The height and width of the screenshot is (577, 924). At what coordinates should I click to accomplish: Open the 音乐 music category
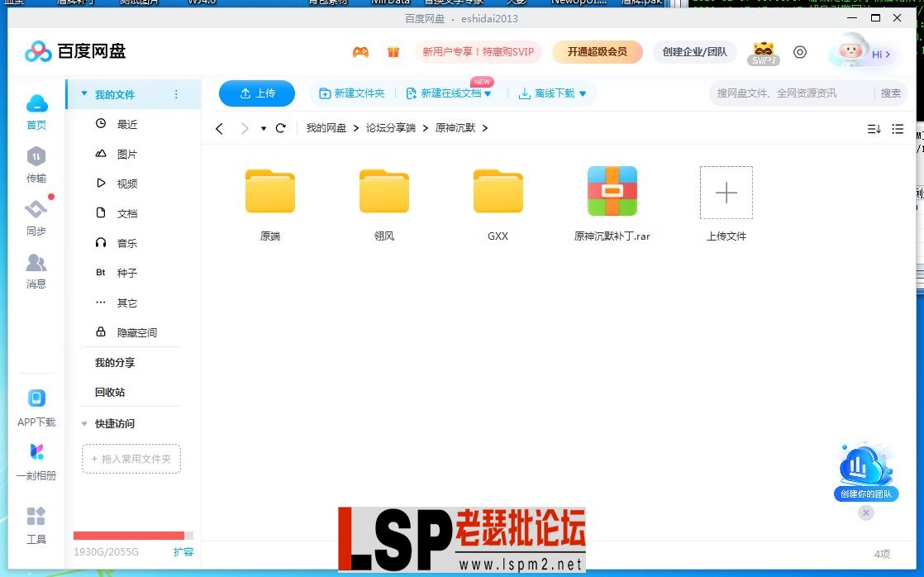coord(126,243)
